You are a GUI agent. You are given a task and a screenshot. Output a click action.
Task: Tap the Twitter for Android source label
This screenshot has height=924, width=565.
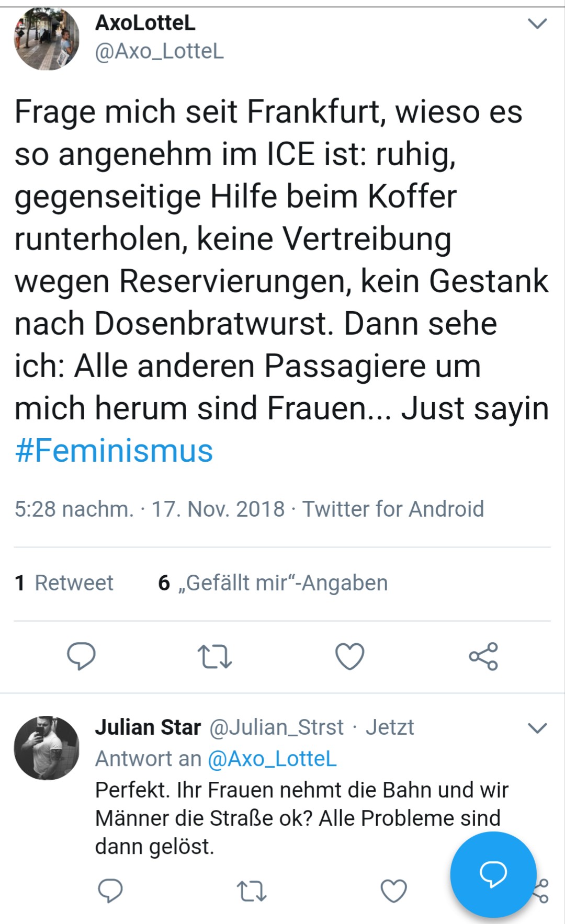(x=393, y=509)
